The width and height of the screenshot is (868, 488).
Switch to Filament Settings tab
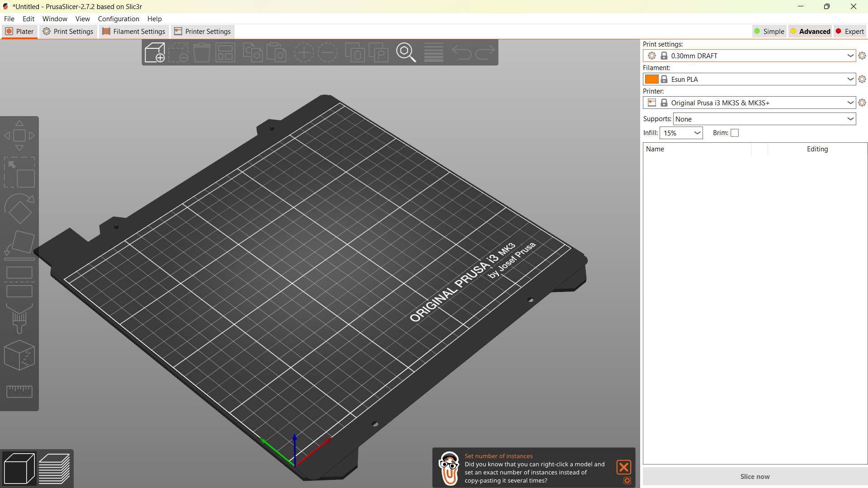pos(134,31)
